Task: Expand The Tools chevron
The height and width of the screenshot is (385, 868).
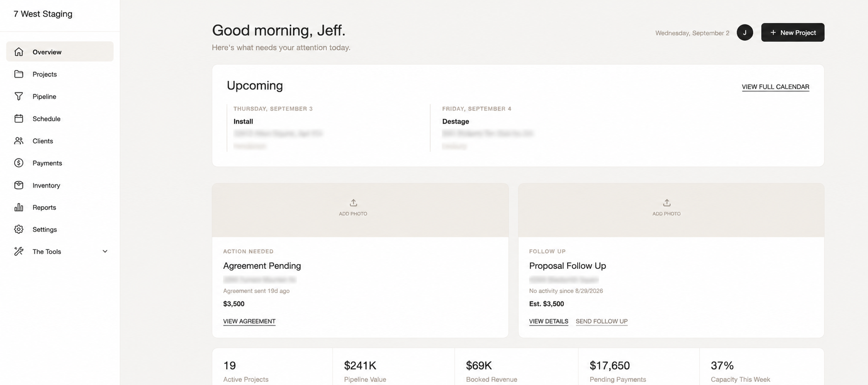Action: pyautogui.click(x=105, y=251)
